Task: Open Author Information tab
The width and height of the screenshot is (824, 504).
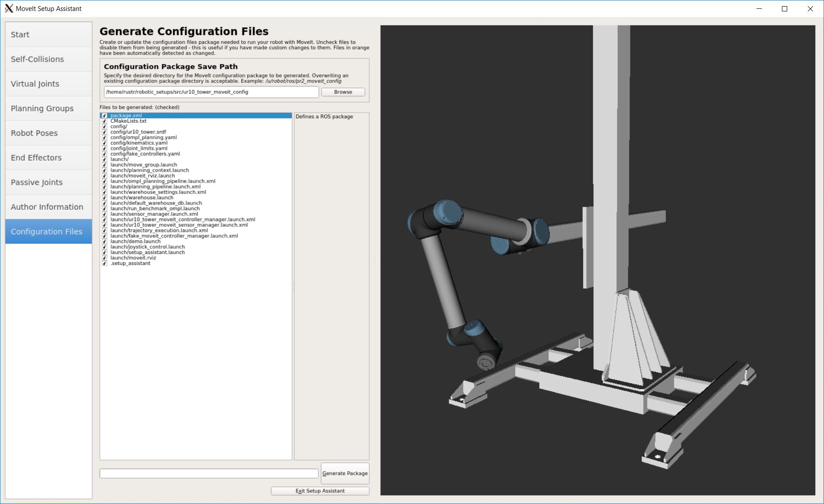Action: coord(49,207)
